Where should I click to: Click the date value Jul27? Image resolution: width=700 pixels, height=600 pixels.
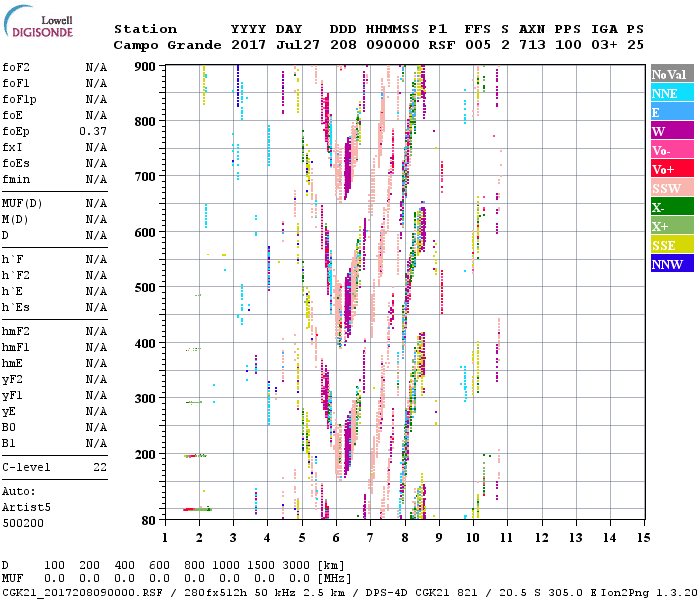298,45
